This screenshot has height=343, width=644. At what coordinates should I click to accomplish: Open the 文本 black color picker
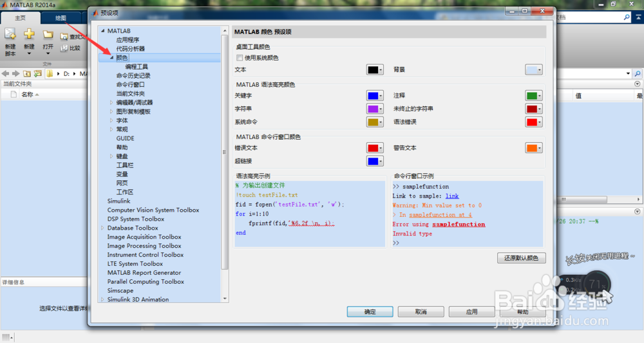pos(375,70)
